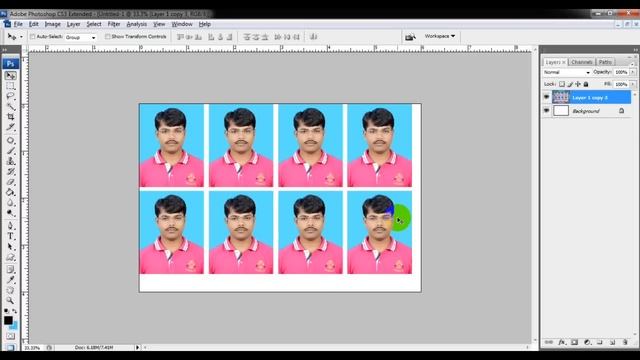This screenshot has height=360, width=640.
Task: Select the Rectangular Marquee tool
Action: click(x=11, y=86)
